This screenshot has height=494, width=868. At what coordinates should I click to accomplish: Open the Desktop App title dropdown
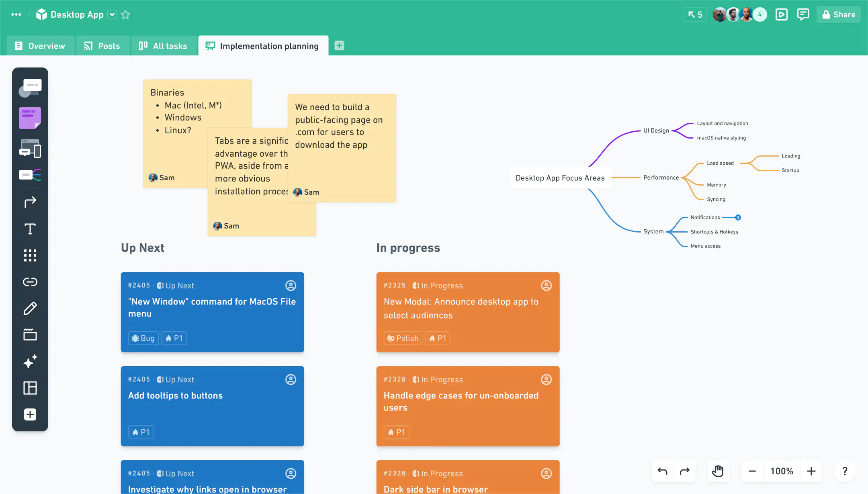(113, 15)
